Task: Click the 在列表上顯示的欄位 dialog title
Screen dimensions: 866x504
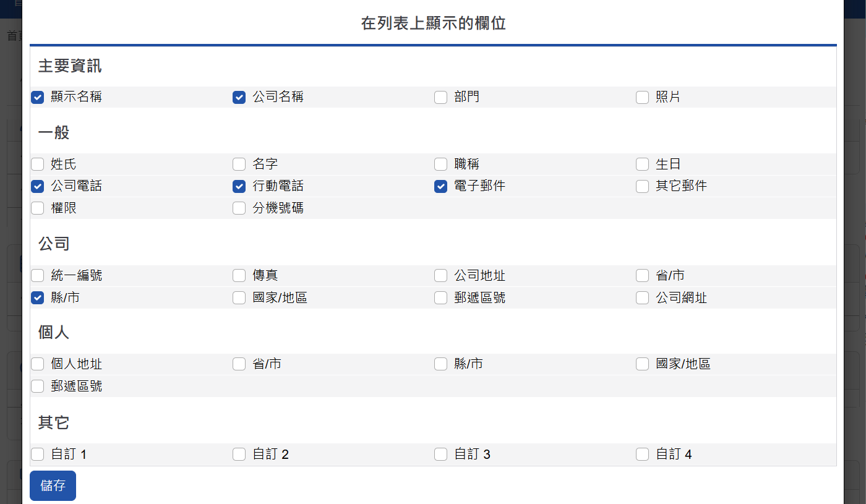Action: 434,24
